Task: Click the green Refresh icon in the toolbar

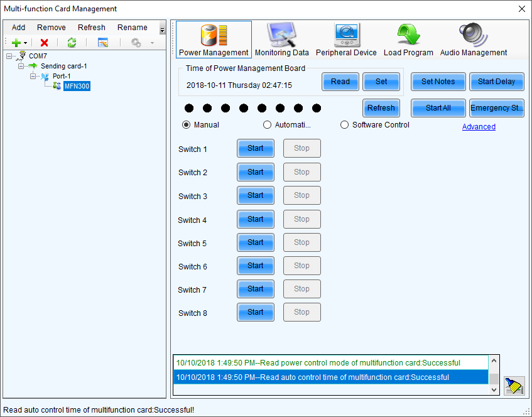Action: (72, 43)
